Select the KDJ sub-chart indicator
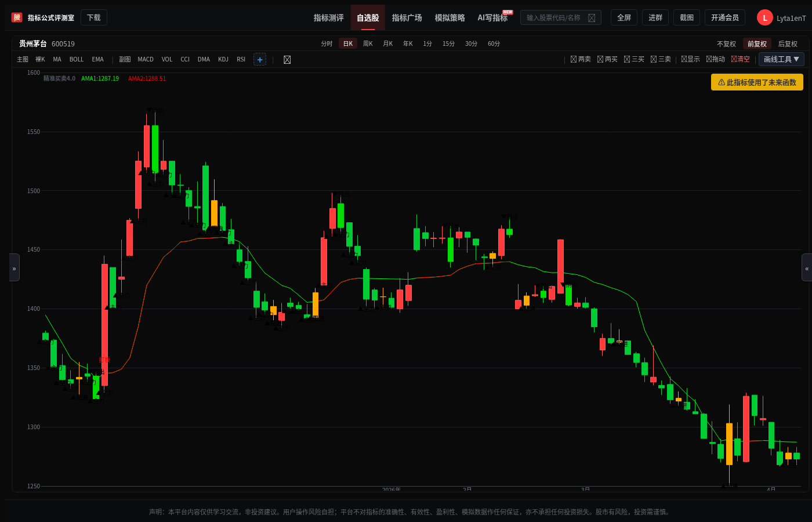The height and width of the screenshot is (522, 812). point(223,60)
